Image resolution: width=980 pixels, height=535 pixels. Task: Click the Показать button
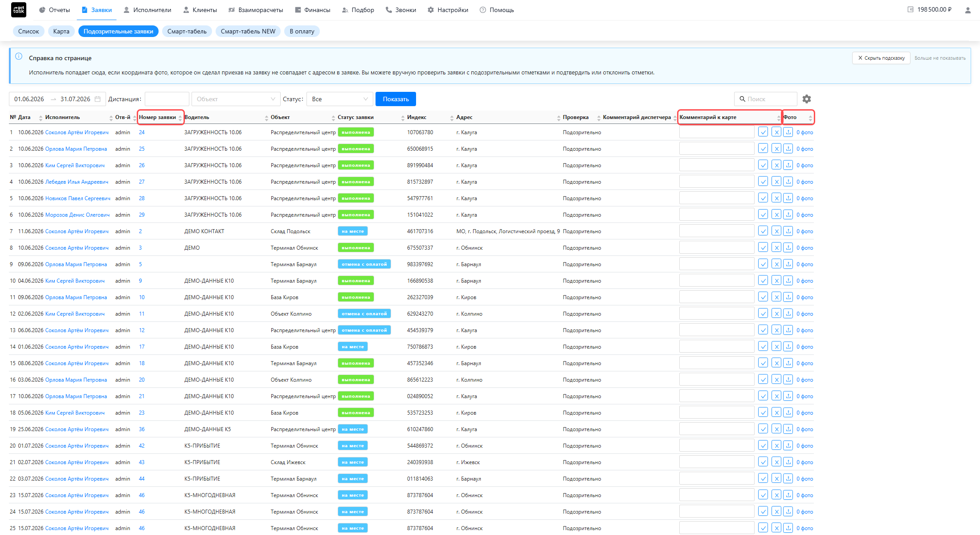pos(396,99)
